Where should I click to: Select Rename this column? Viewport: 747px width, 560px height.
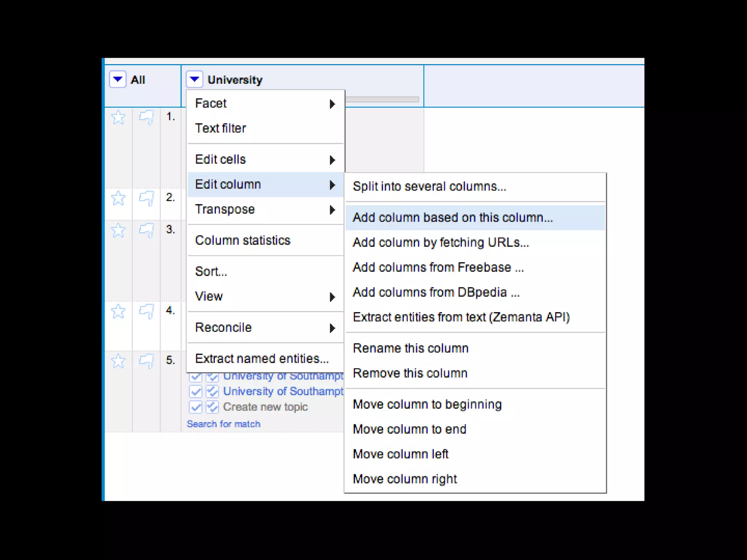tap(410, 348)
